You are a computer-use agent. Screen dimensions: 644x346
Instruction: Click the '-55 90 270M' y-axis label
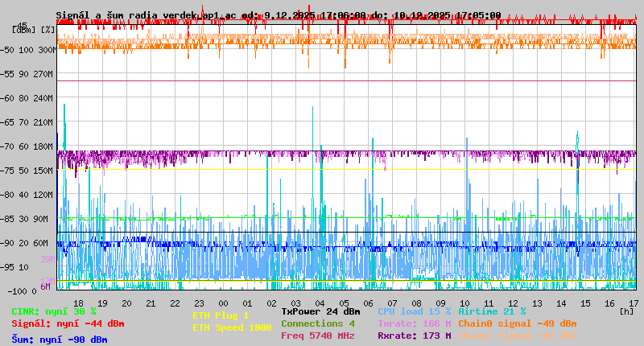pyautogui.click(x=27, y=74)
